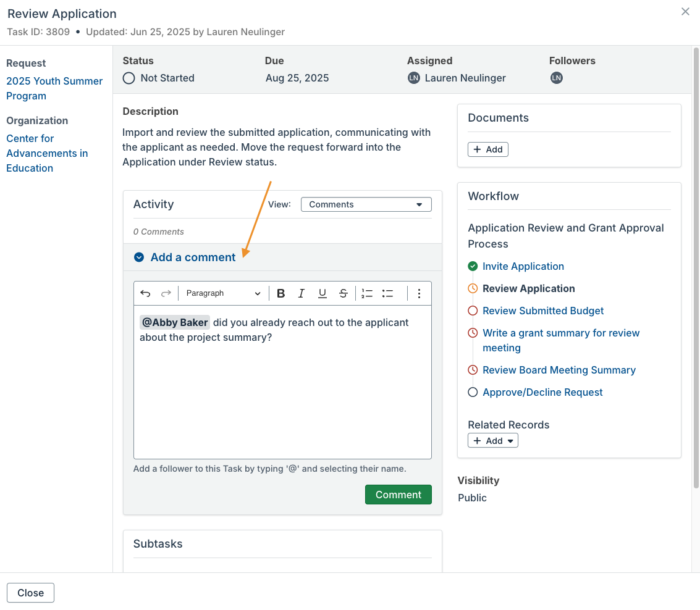The width and height of the screenshot is (700, 610).
Task: Click inside the comment text editing area
Action: click(282, 383)
